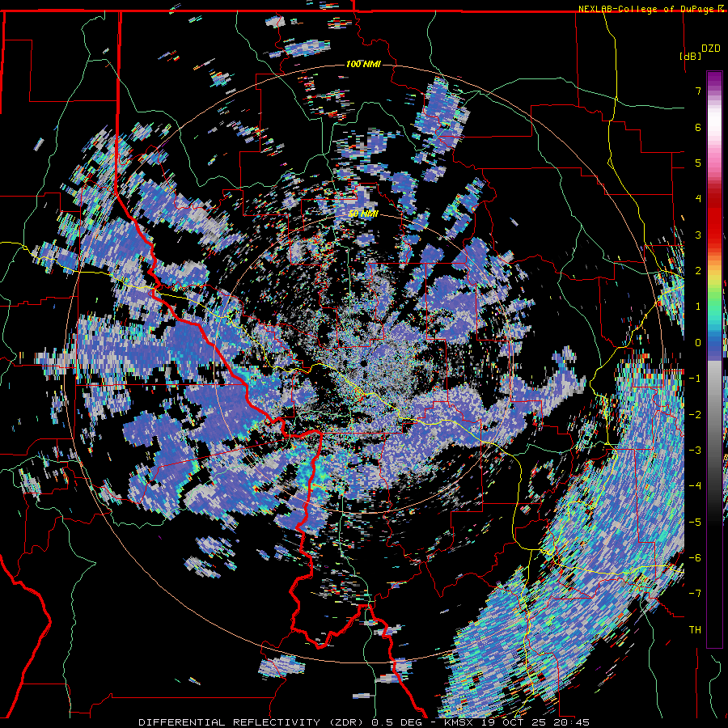Click the 50 NMI range ring label
The image size is (728, 728).
[363, 214]
